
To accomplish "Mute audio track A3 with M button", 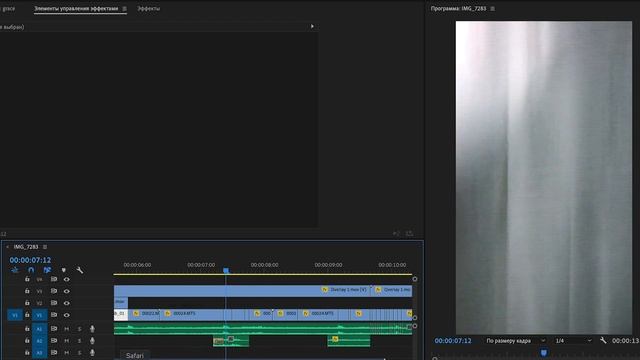I will (67, 352).
